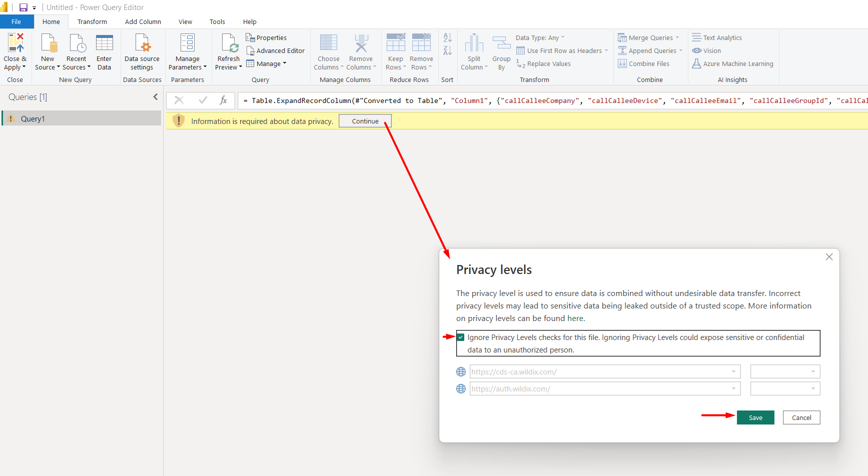
Task: Save the privacy levels settings
Action: coord(755,417)
